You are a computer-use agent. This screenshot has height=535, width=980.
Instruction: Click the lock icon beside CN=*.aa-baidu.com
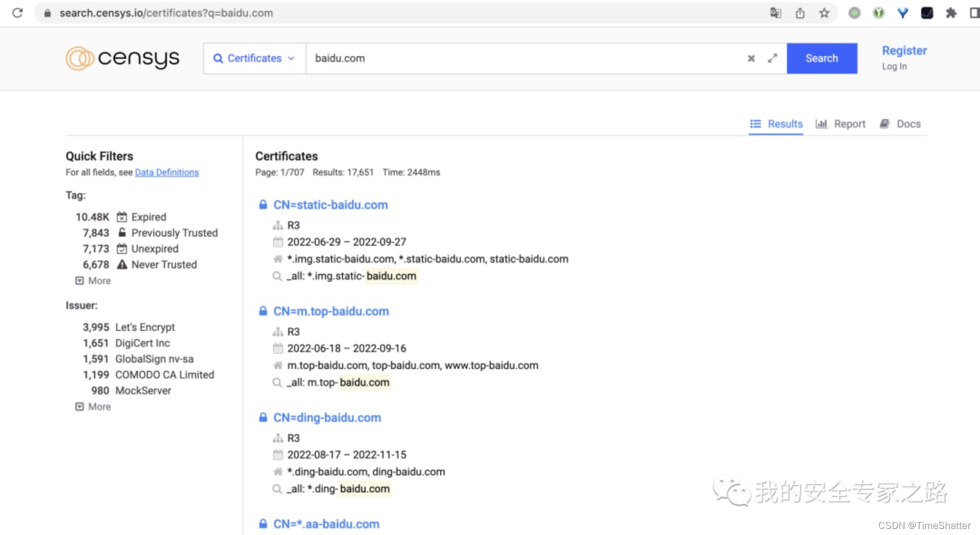(x=263, y=524)
